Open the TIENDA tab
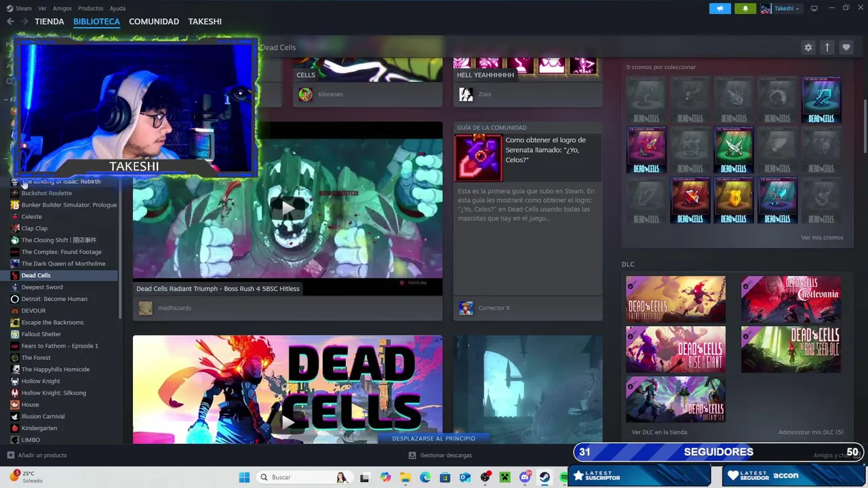This screenshot has width=868, height=488. (50, 22)
